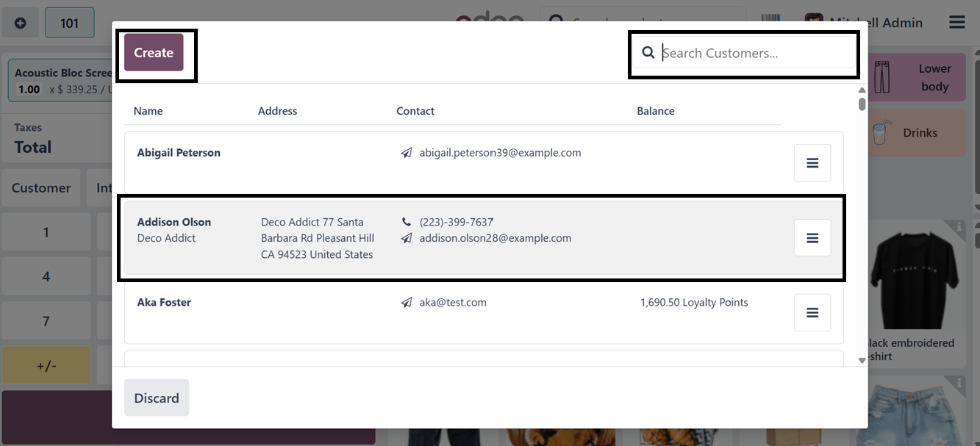Click the barcode scanner icon

pyautogui.click(x=770, y=21)
